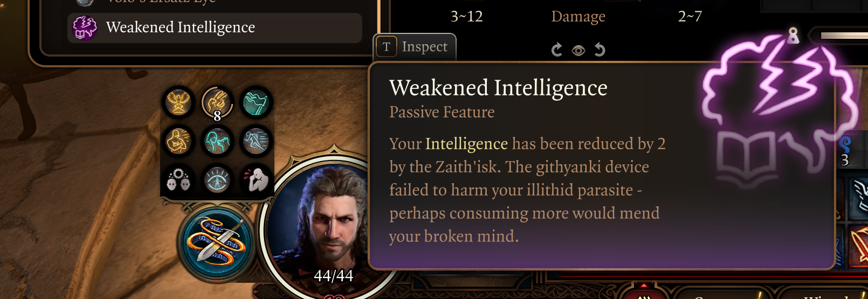This screenshot has height=299, width=868.
Task: Click the 44/44 hit points display
Action: (x=334, y=276)
